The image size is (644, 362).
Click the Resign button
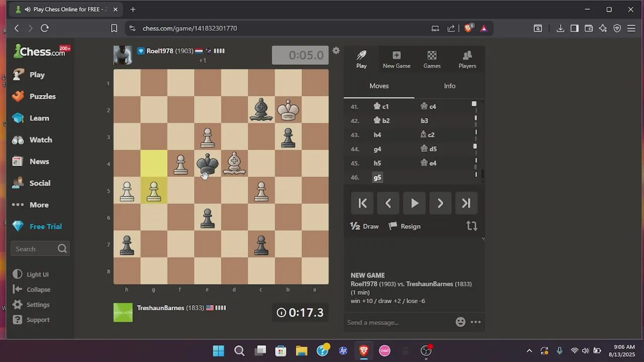coord(405,226)
